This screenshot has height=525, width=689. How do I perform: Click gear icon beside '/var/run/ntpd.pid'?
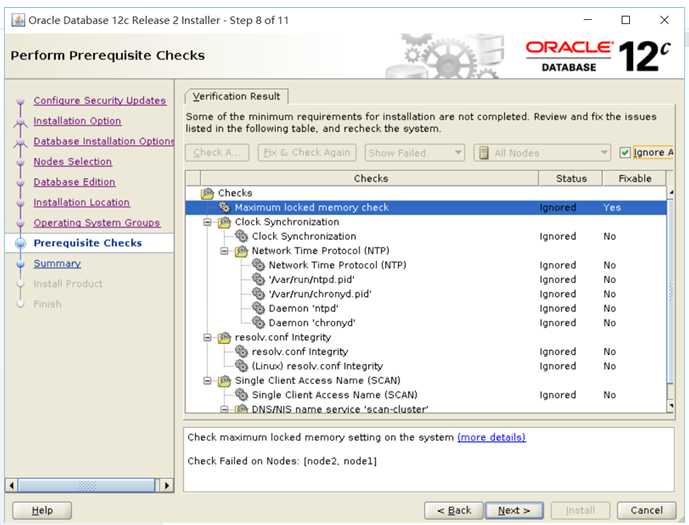(258, 279)
